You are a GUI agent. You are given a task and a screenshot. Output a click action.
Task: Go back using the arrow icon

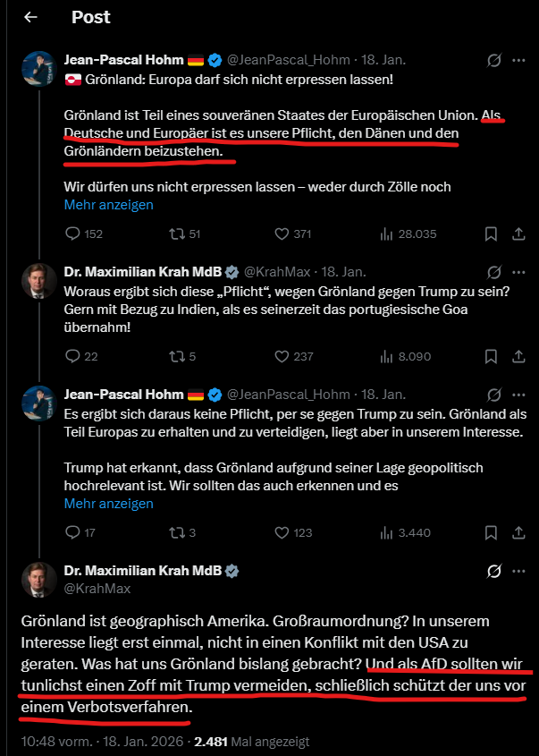click(30, 17)
